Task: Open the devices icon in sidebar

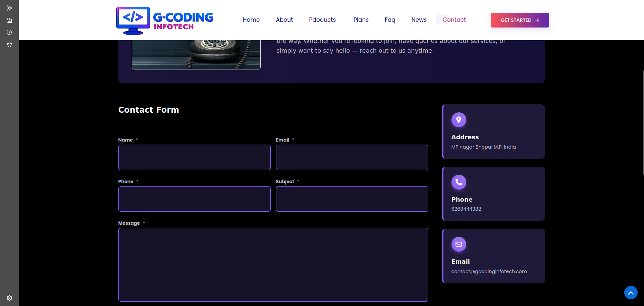Action: pos(9,20)
